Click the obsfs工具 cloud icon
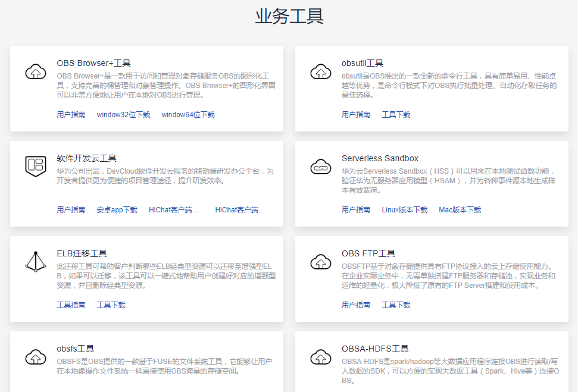Image resolution: width=578 pixels, height=392 pixels. pos(36,357)
